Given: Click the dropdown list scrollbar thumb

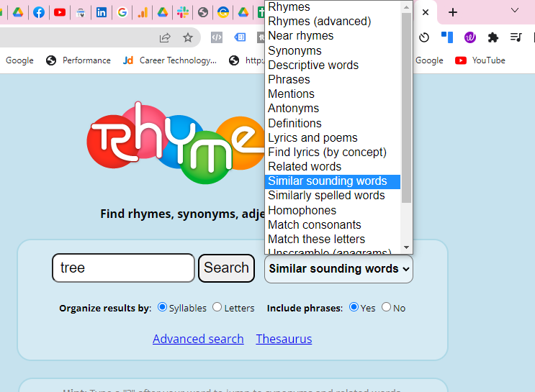Looking at the screenshot, I should (x=406, y=108).
